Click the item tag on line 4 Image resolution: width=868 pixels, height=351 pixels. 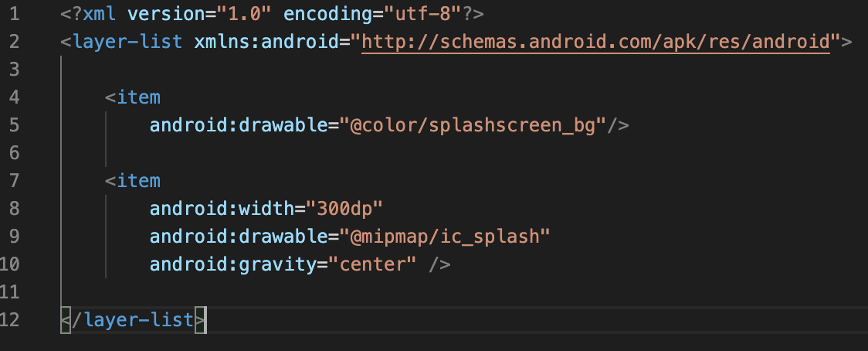click(139, 97)
